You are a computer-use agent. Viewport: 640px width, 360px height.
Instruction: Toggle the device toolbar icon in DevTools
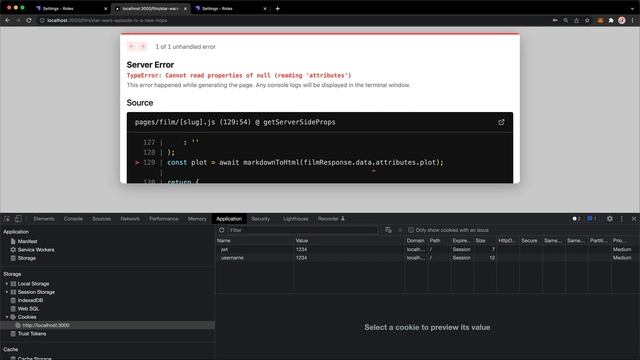(18, 219)
